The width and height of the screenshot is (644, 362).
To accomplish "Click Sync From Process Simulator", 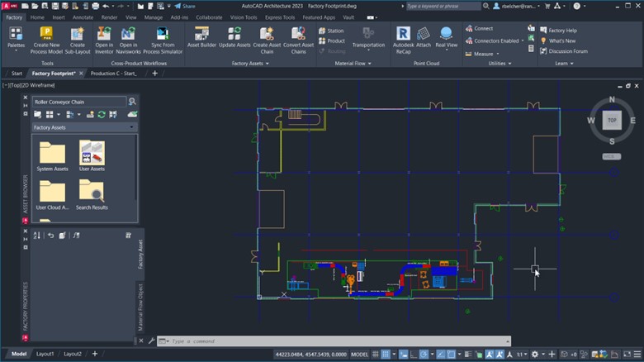I will [x=163, y=40].
